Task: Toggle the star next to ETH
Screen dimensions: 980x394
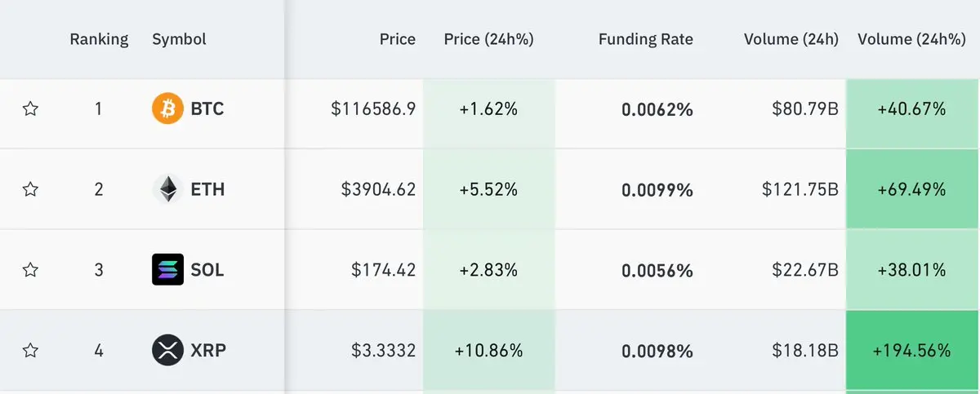Action: click(x=30, y=189)
